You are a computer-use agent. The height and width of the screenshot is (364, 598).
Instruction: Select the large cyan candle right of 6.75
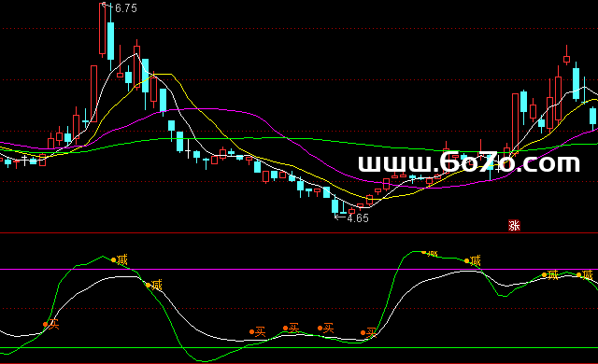tap(110, 41)
